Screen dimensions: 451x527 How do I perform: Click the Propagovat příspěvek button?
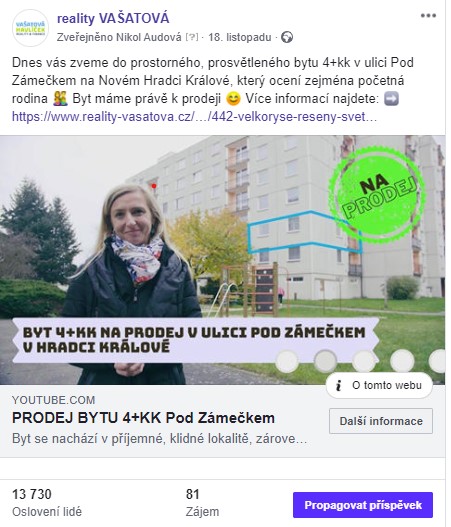[363, 505]
